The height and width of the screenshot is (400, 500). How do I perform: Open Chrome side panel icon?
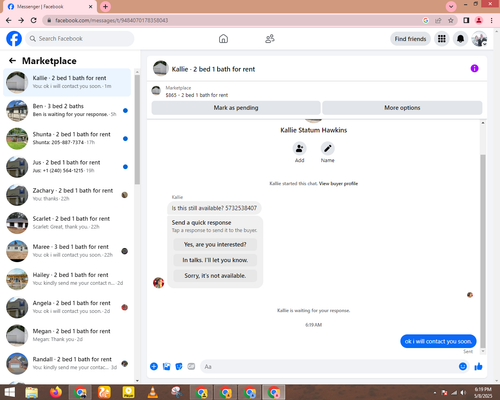[466, 20]
